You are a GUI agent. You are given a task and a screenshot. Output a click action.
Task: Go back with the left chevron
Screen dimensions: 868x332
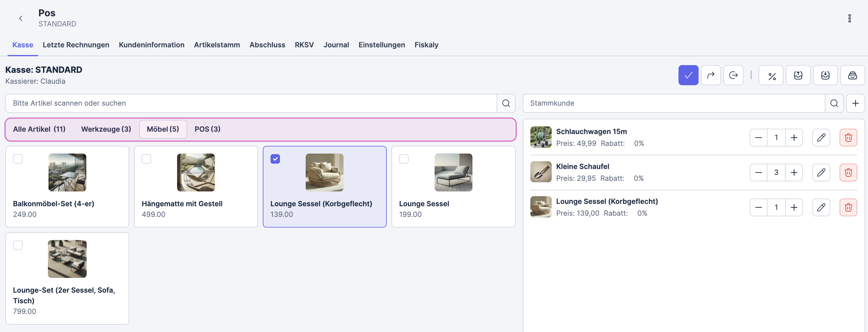point(21,18)
